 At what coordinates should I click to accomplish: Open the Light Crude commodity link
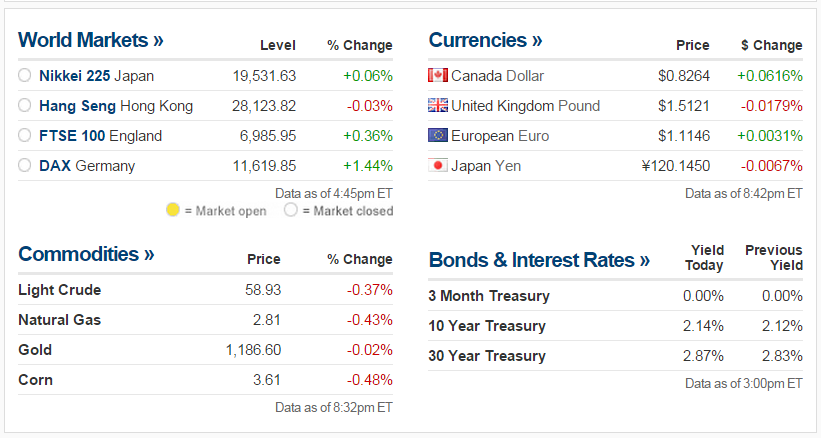click(60, 290)
